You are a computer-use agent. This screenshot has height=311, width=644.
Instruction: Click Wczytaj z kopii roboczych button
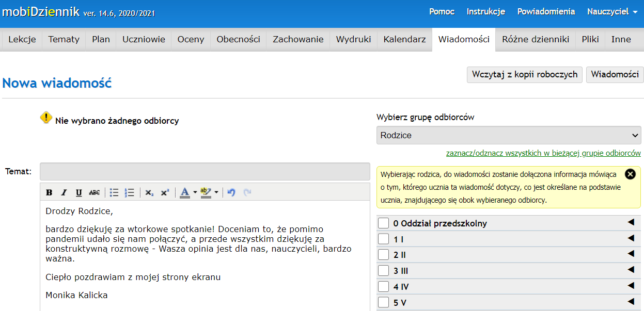pos(524,74)
